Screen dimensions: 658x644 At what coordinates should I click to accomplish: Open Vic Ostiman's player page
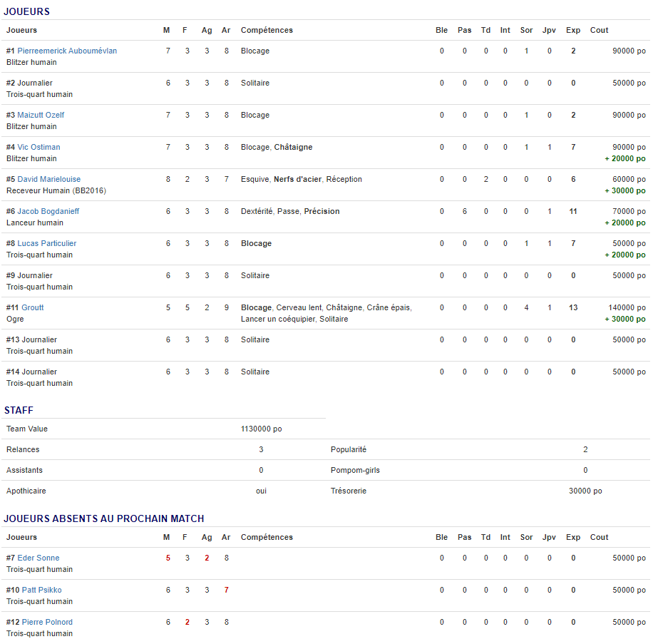click(38, 148)
